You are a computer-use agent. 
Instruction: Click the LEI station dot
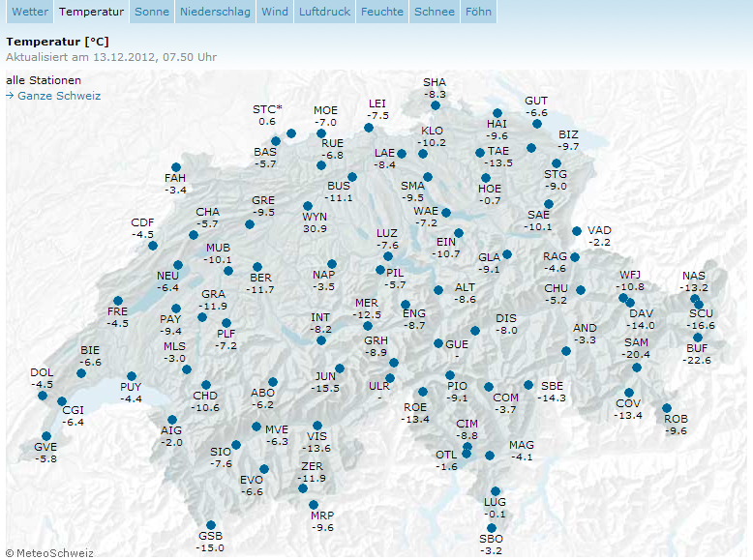pyautogui.click(x=369, y=128)
